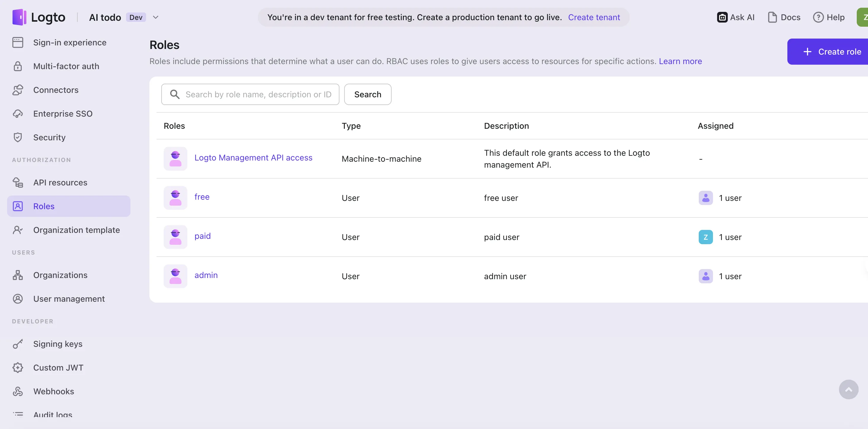Go to the User management page

(69, 299)
